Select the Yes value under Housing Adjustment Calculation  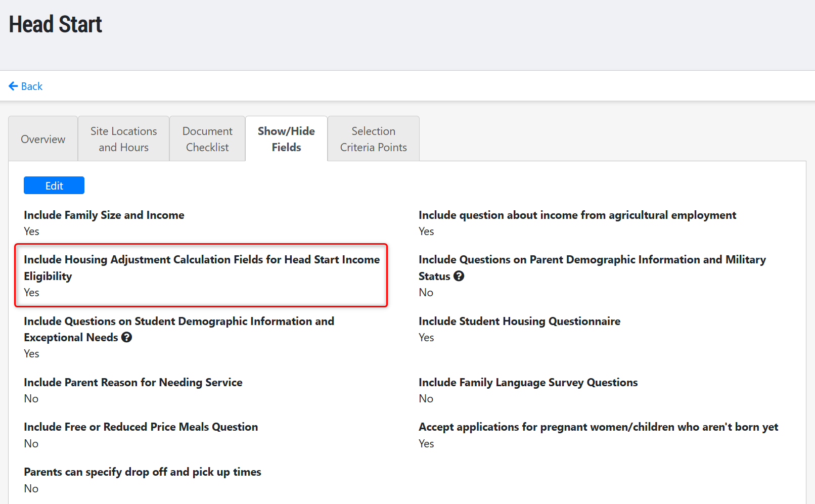coord(31,292)
